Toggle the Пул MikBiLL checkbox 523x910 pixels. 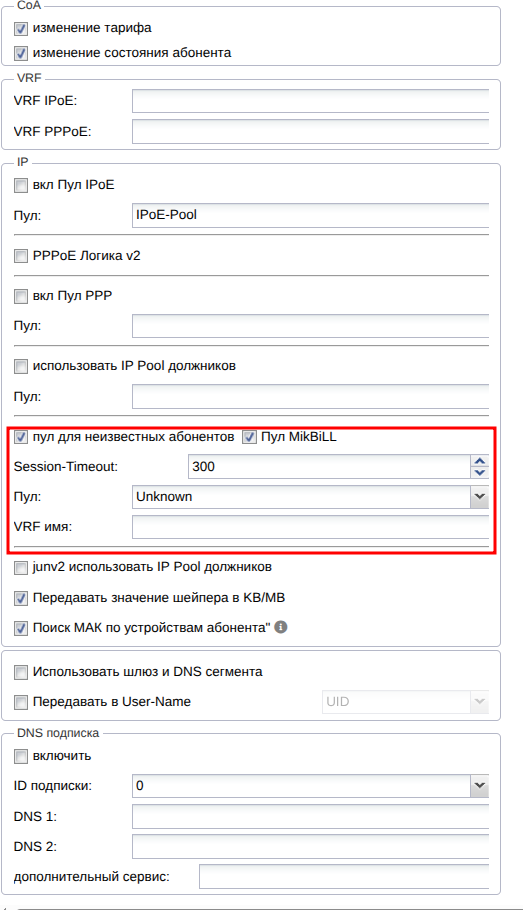[249, 437]
